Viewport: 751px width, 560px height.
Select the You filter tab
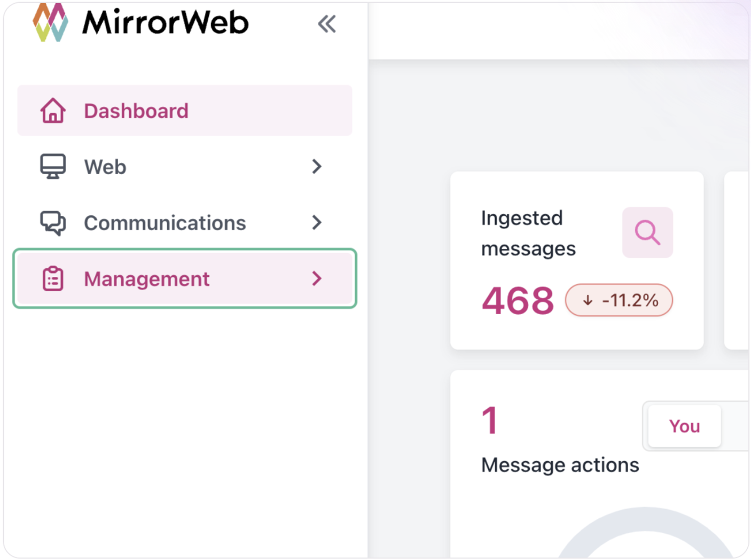(684, 426)
